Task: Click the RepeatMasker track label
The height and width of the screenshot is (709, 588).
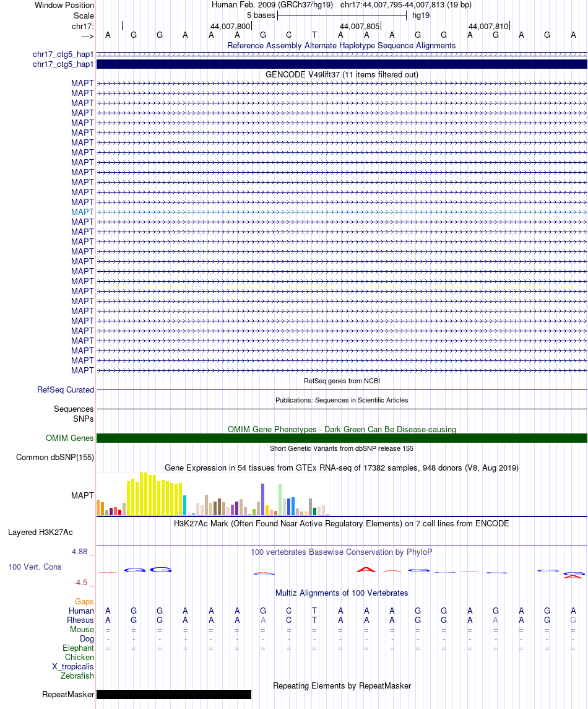Action: point(68,695)
